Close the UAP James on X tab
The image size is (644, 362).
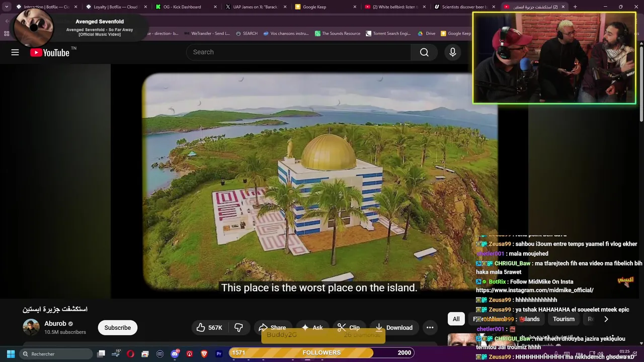click(285, 7)
